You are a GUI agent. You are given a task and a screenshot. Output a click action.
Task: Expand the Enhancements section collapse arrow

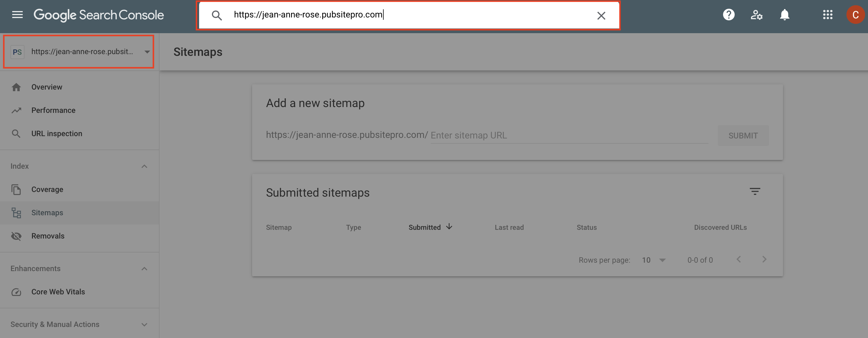click(144, 268)
